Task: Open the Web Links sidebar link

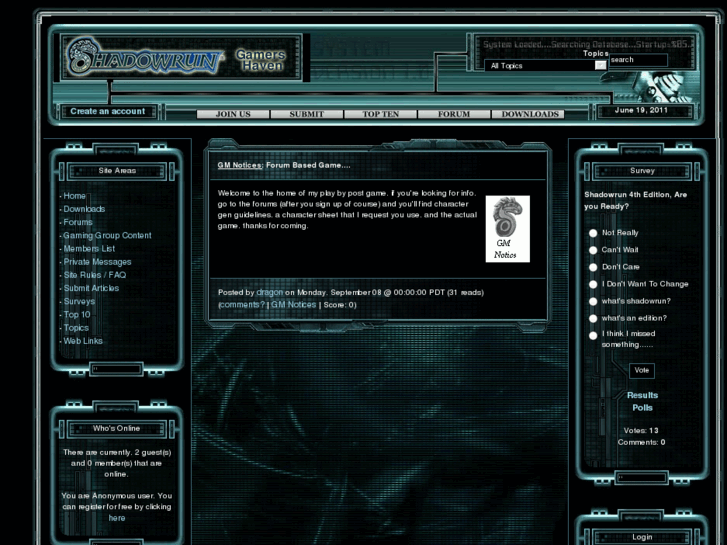Action: [x=83, y=341]
